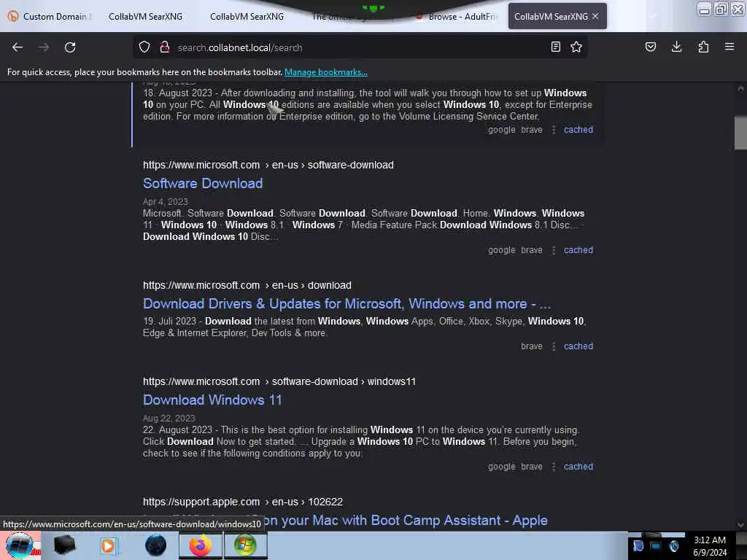This screenshot has width=747, height=560.
Task: Click the first system tray icon
Action: [638, 545]
